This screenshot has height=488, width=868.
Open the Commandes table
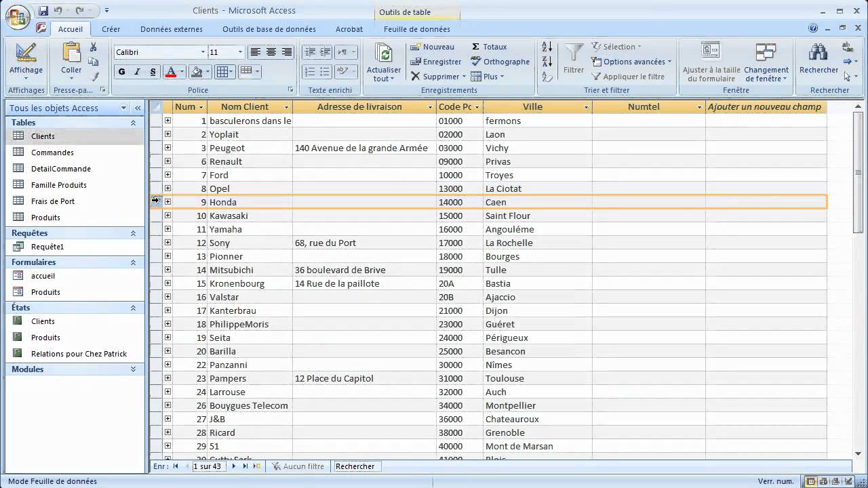(52, 152)
